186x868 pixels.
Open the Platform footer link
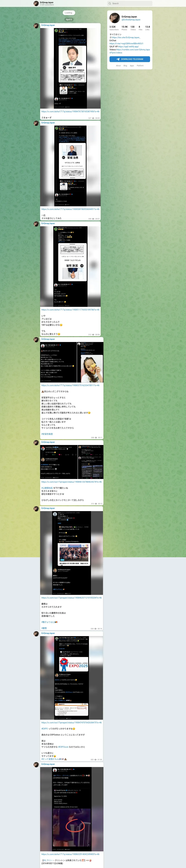click(x=140, y=66)
